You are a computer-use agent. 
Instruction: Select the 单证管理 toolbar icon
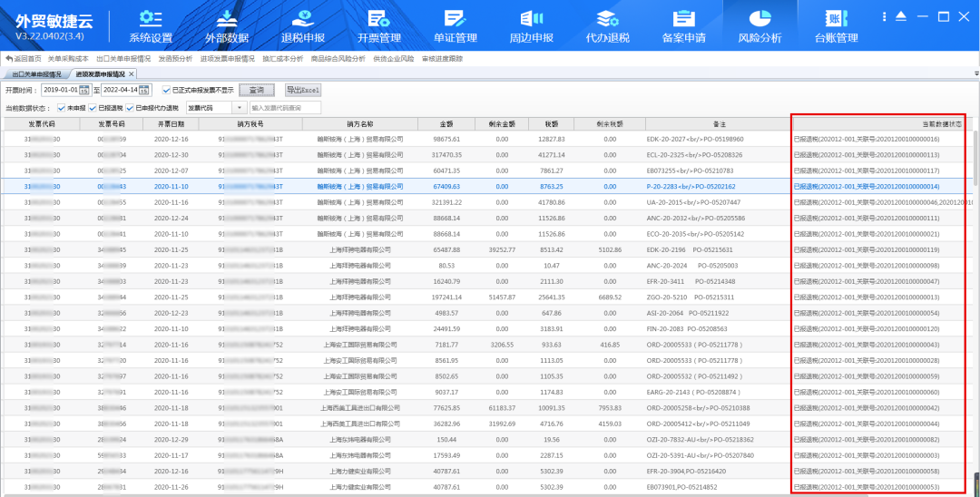pyautogui.click(x=456, y=24)
